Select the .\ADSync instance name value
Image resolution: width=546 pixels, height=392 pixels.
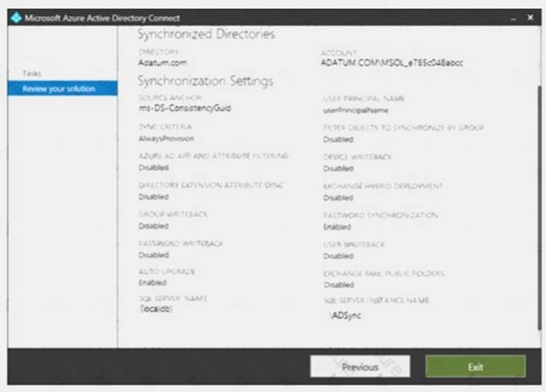click(346, 316)
